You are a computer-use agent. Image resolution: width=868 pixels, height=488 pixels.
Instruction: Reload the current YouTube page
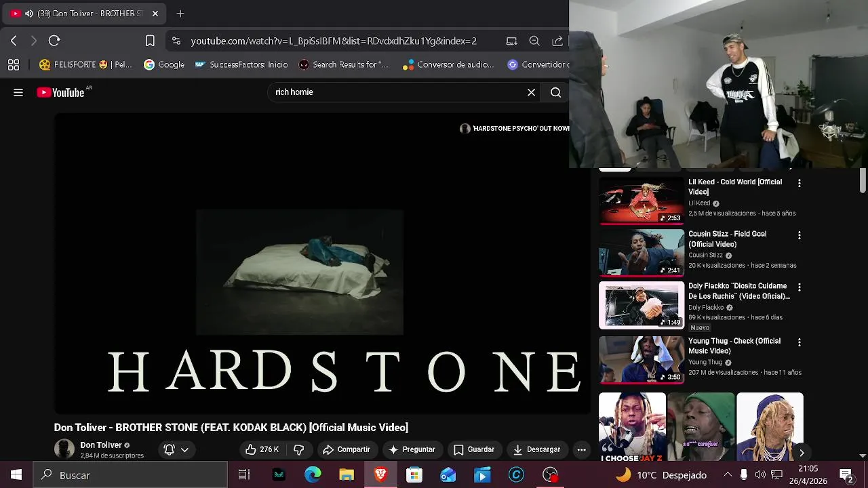(x=54, y=41)
